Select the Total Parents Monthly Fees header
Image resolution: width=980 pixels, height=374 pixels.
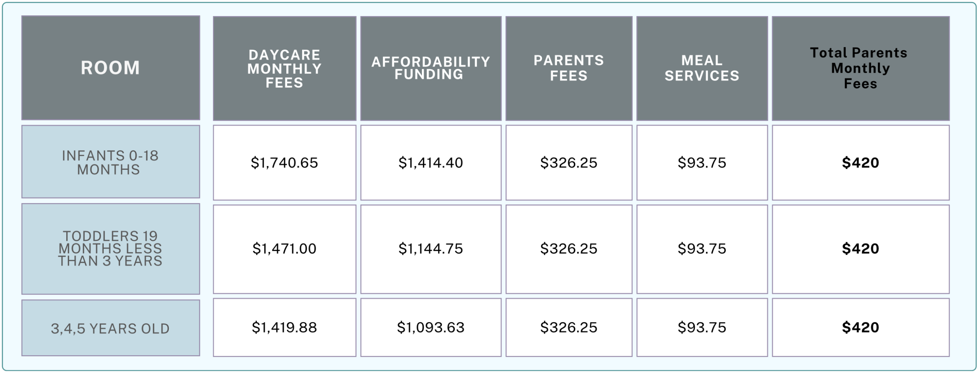pos(860,68)
